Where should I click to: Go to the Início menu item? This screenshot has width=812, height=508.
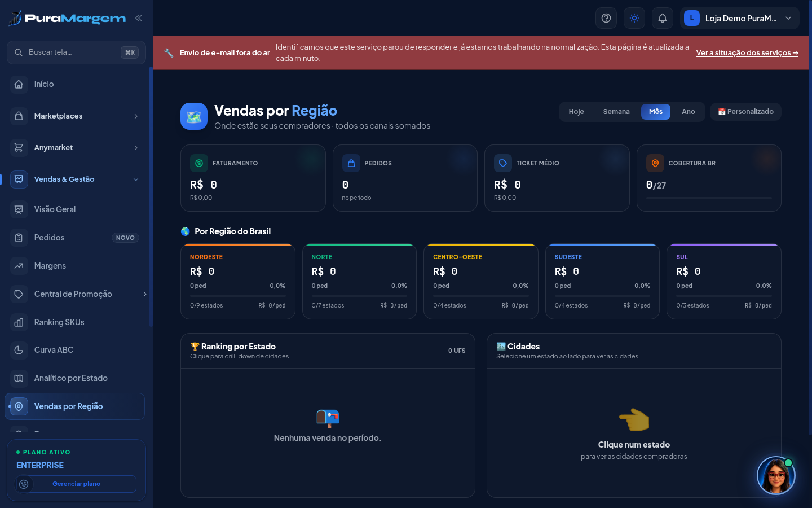74,84
